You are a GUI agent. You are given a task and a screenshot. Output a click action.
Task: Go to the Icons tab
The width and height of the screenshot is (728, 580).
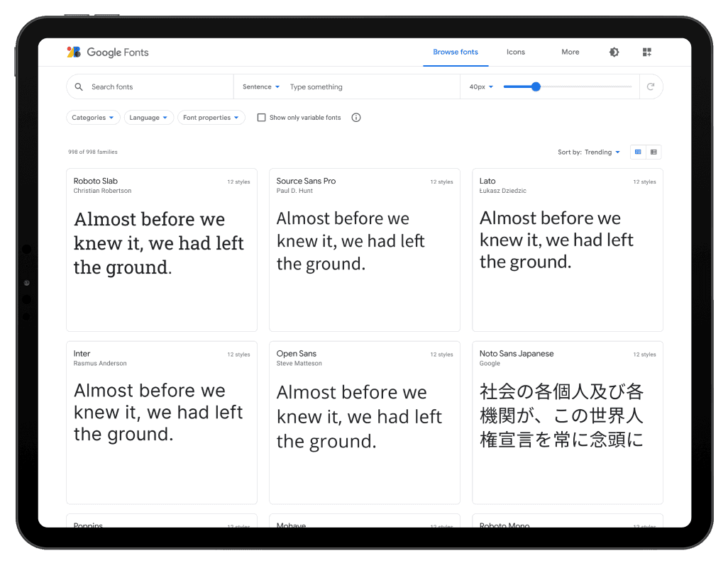515,52
